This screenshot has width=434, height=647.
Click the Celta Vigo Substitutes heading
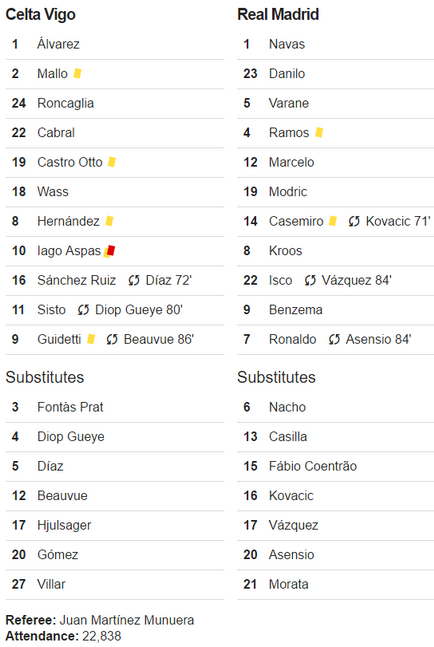click(x=45, y=377)
